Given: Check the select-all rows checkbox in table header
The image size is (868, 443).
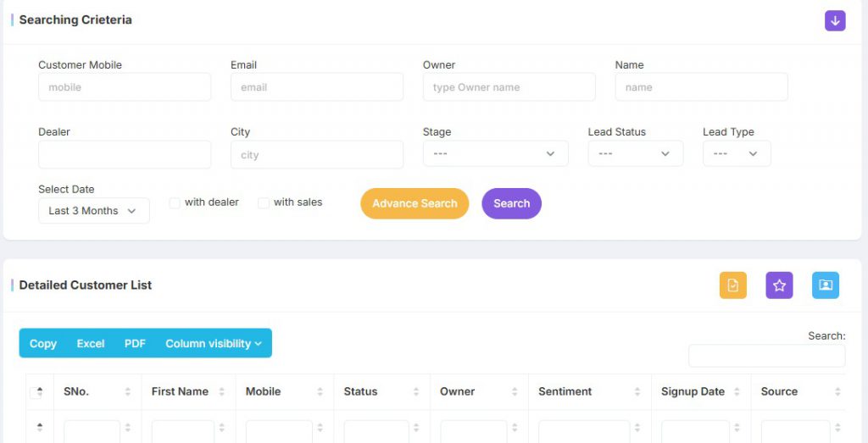Looking at the screenshot, I should [x=34, y=393].
